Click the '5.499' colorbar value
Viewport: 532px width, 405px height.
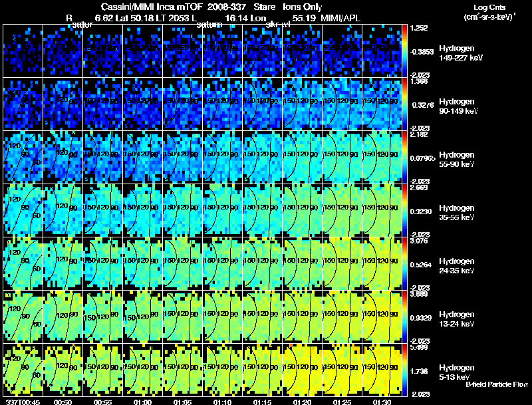(419, 347)
